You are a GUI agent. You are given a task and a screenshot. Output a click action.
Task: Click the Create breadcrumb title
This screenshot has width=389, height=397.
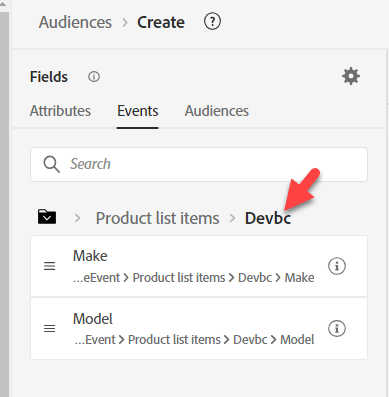[161, 22]
